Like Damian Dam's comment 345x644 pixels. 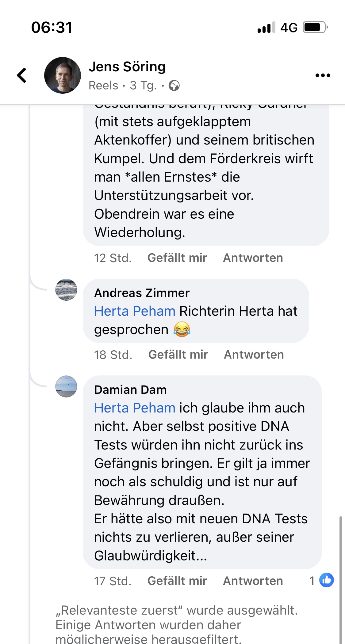tap(177, 581)
